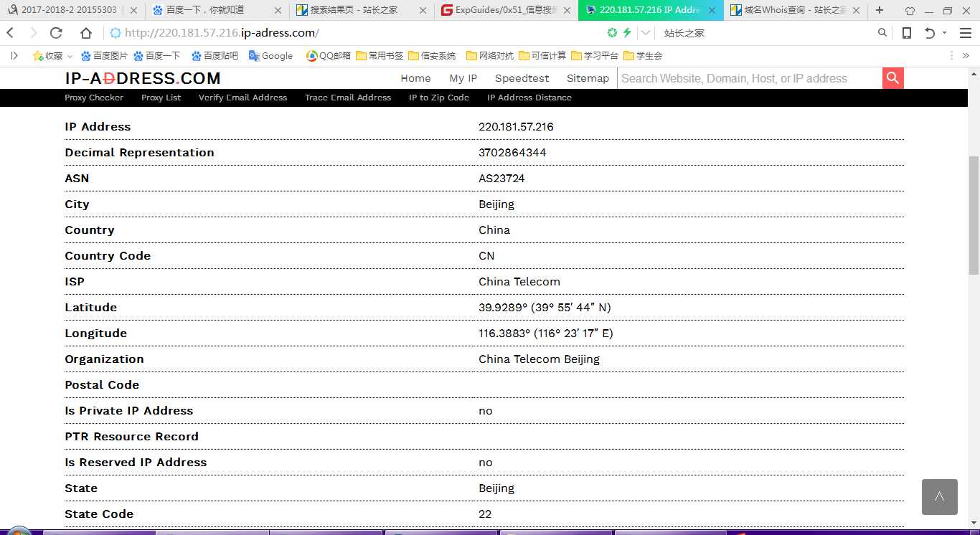Open the 学习平台 bookmark folder

595,55
